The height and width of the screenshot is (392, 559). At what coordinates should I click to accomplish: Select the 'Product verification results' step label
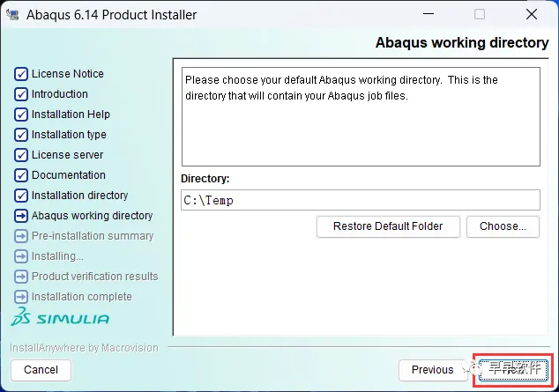click(x=95, y=277)
